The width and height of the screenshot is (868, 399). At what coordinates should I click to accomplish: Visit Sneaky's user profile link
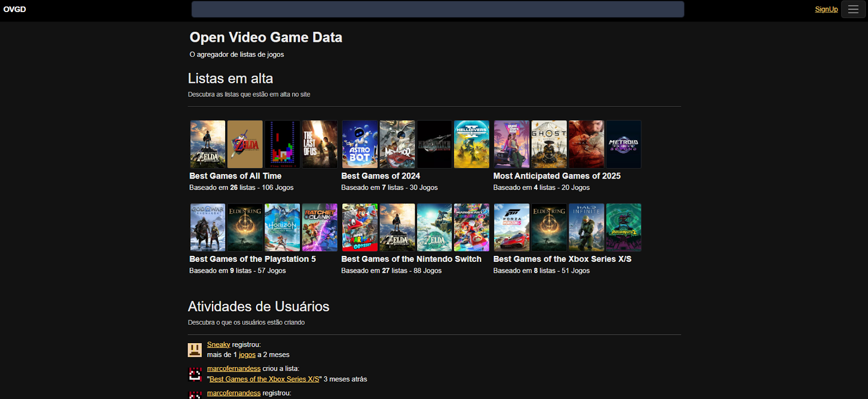219,345
